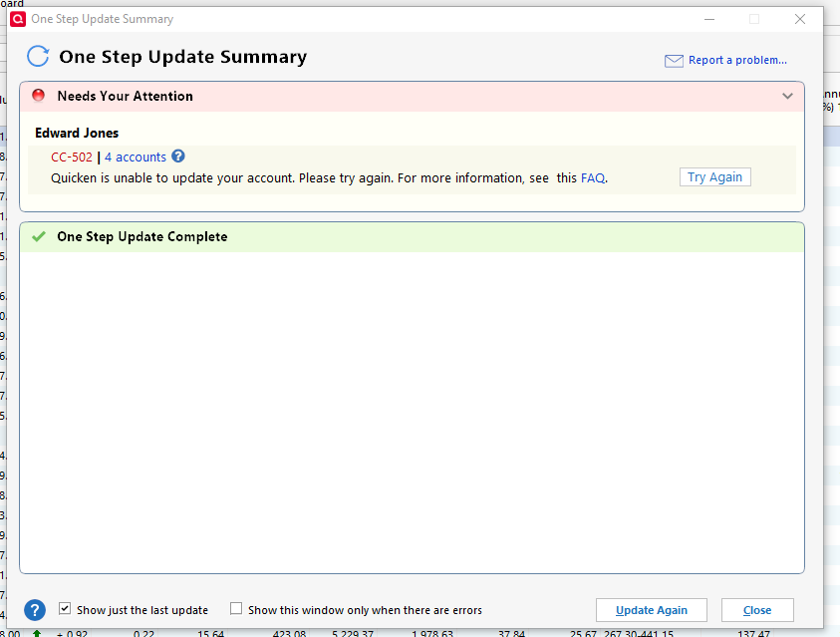The image size is (840, 637).
Task: Click the CC-502 error code
Action: coord(72,157)
